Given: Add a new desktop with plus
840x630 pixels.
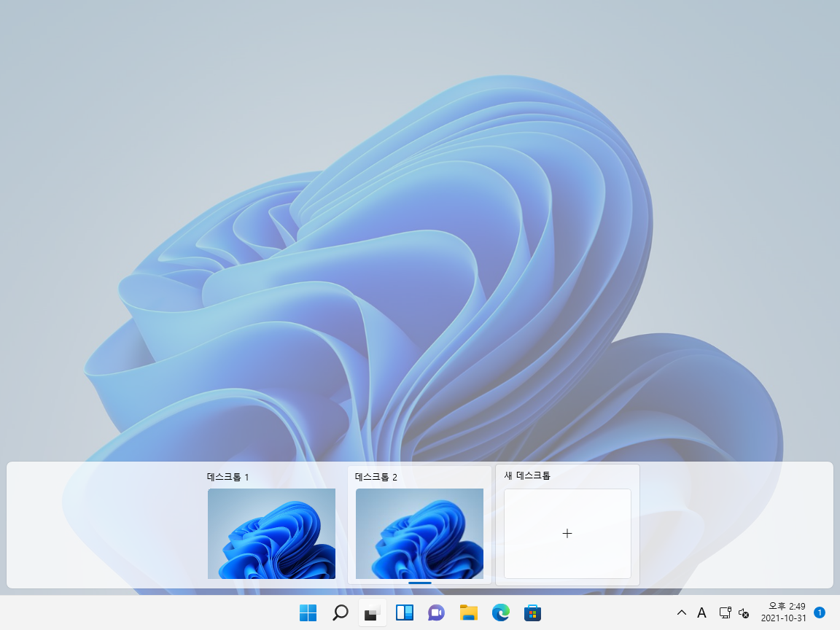Looking at the screenshot, I should 567,534.
